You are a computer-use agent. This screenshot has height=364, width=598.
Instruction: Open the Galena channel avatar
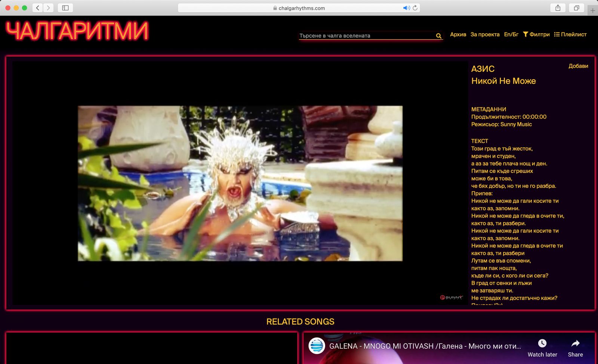317,346
